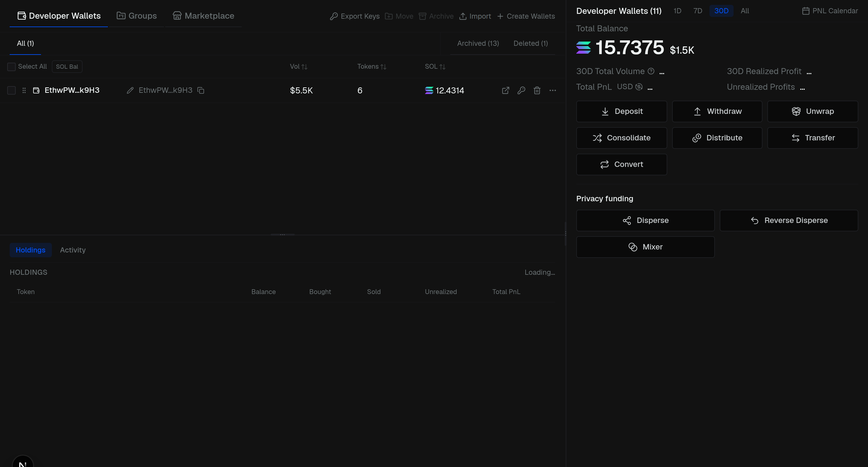Screen dimensions: 868x467
Task: Open the PNL Calendar
Action: pyautogui.click(x=830, y=11)
